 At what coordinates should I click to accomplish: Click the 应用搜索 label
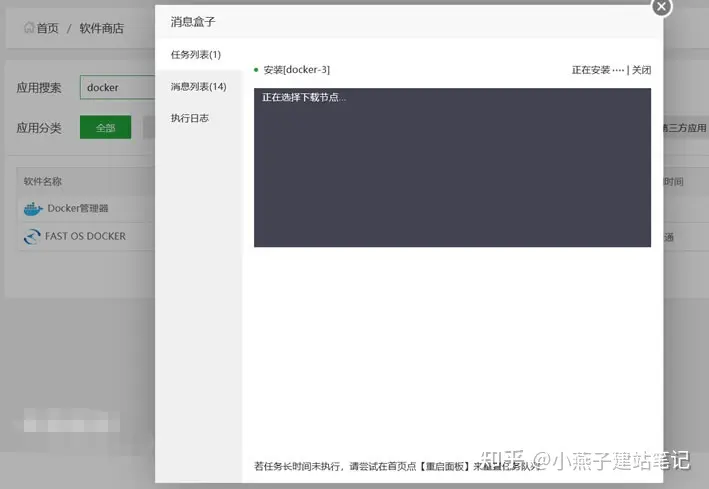coord(39,87)
